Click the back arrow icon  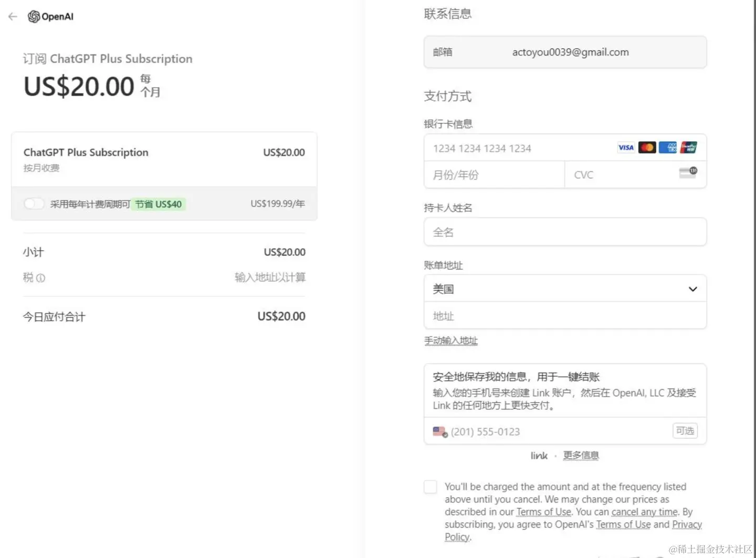coord(13,17)
